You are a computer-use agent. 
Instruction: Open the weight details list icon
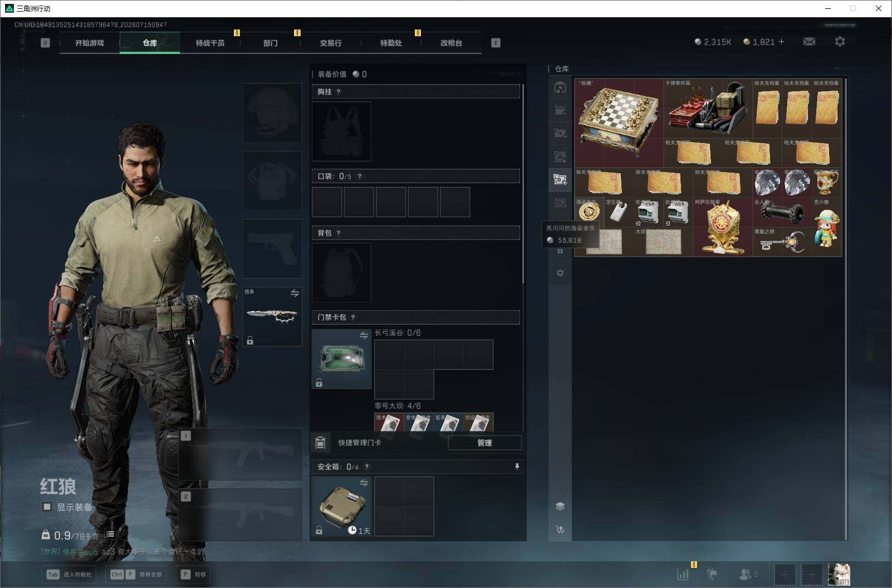pos(110,534)
